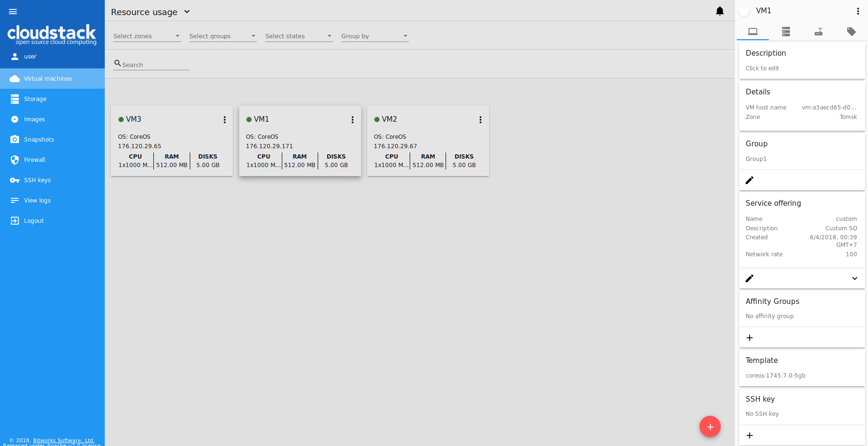868x446 pixels.
Task: Click the VM search input field
Action: tap(155, 65)
